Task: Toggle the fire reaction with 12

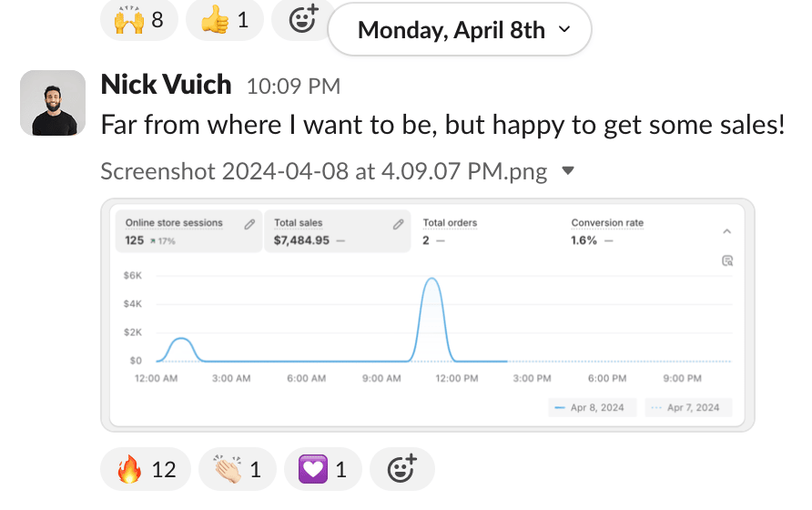Action: [146, 470]
